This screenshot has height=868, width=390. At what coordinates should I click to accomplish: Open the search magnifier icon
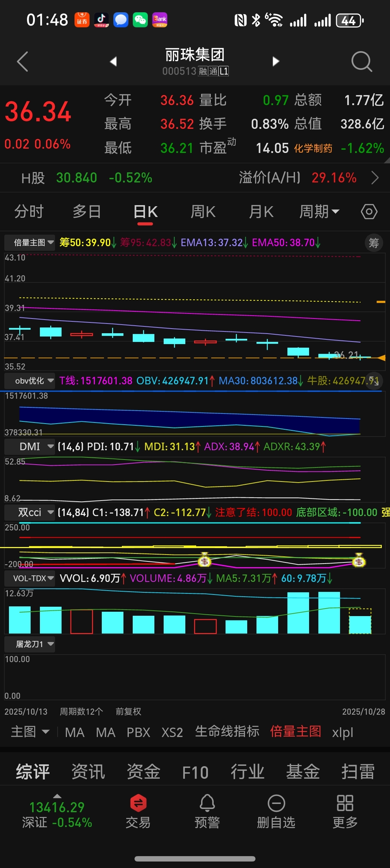362,62
